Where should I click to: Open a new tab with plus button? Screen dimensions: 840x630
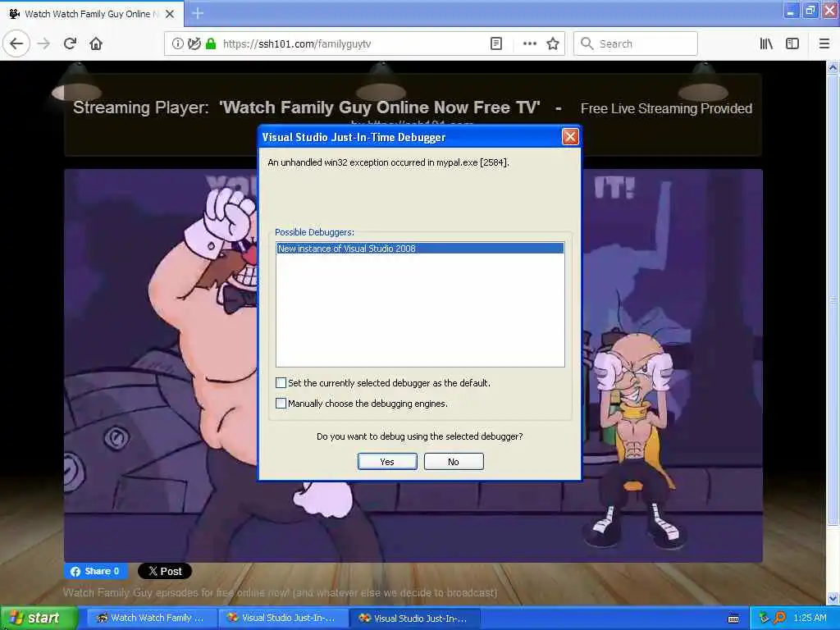(197, 13)
